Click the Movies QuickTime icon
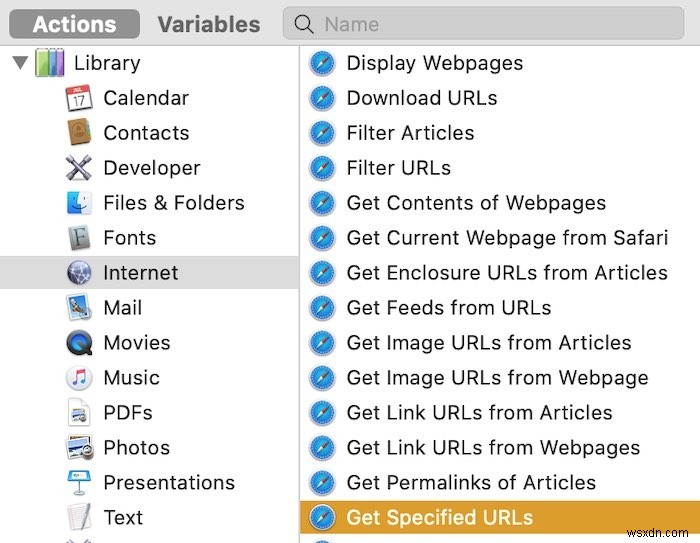 click(79, 343)
